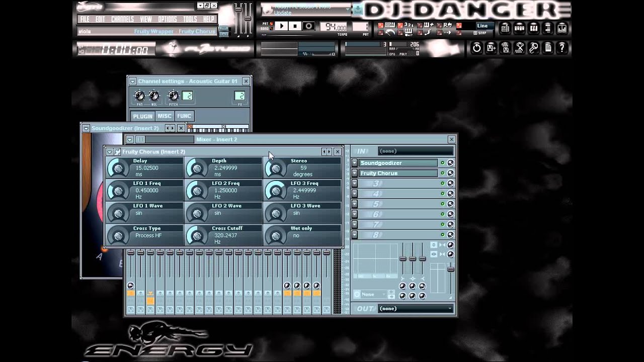Open the CHANNELS menu
This screenshot has height=362, width=644.
click(x=122, y=19)
